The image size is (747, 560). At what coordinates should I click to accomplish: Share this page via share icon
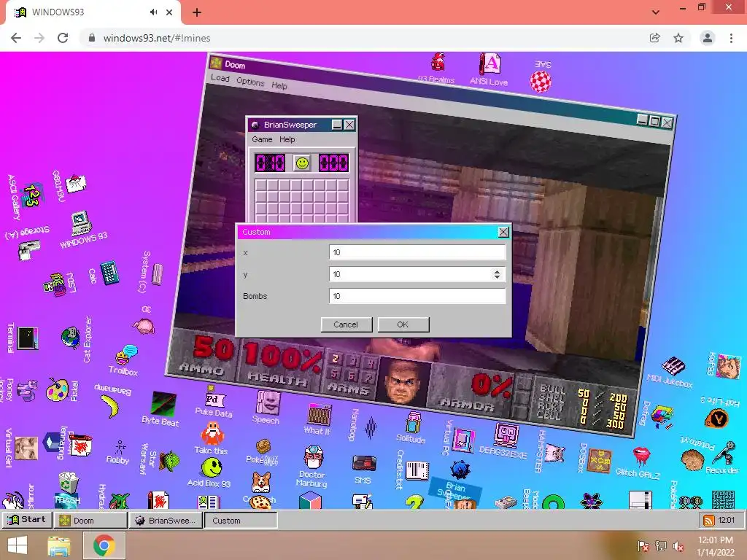pos(654,38)
